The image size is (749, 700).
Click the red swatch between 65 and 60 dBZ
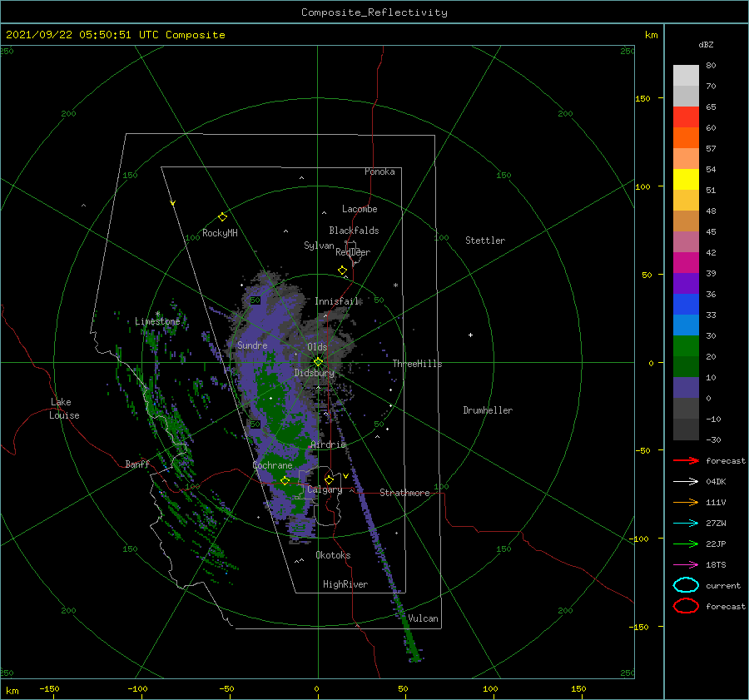(x=686, y=117)
